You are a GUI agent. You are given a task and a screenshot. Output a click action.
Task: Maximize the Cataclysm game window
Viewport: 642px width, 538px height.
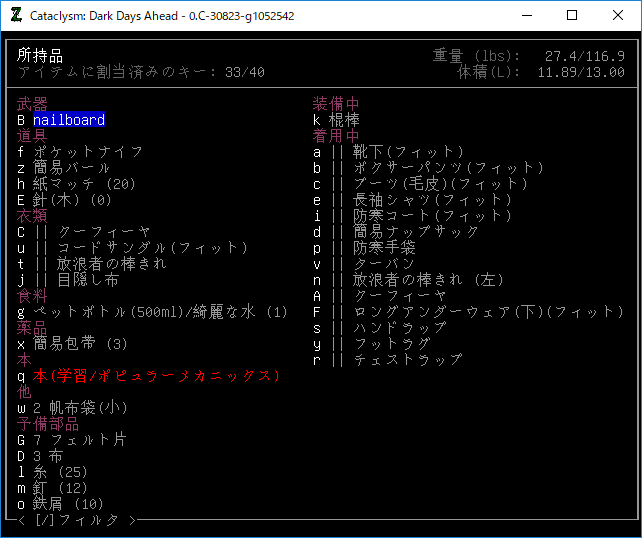click(572, 16)
